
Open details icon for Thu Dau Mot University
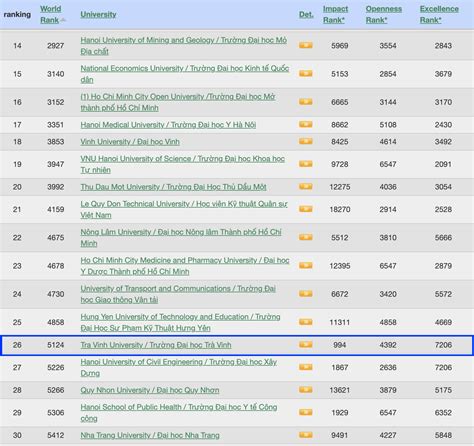(306, 187)
